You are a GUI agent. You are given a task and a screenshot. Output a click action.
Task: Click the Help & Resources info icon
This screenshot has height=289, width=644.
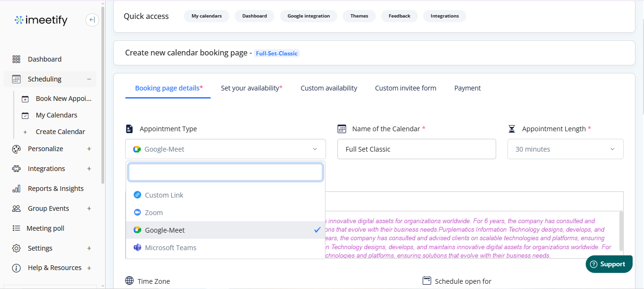[17, 268]
